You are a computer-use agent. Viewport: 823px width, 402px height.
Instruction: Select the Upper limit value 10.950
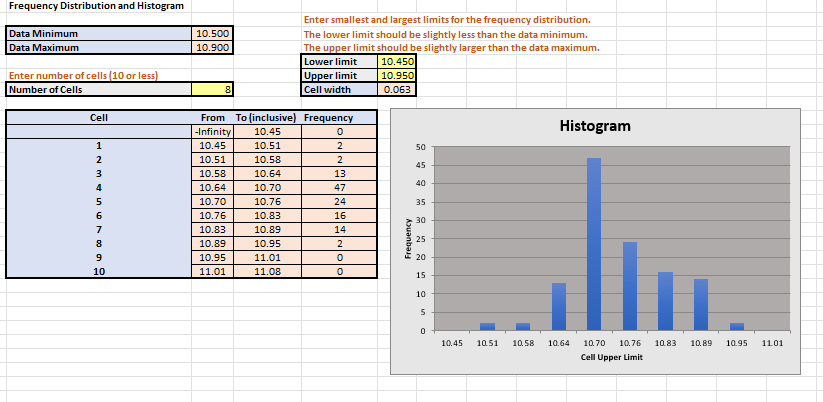(397, 76)
